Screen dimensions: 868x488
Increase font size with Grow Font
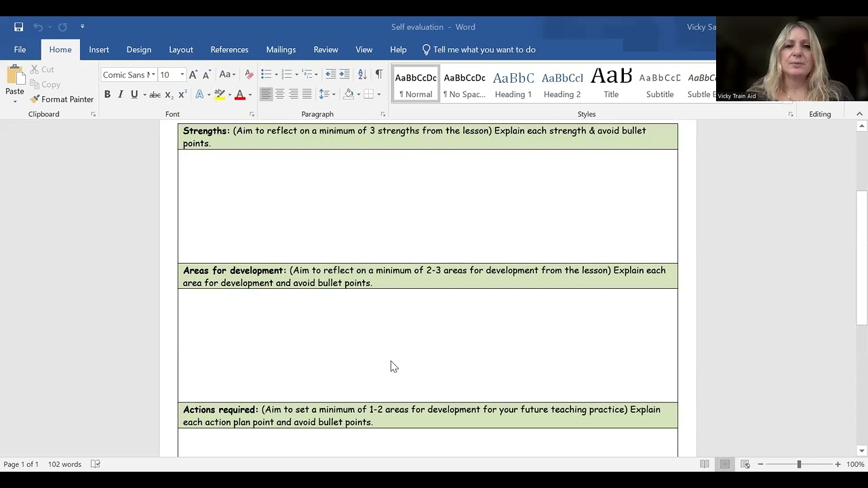(193, 75)
